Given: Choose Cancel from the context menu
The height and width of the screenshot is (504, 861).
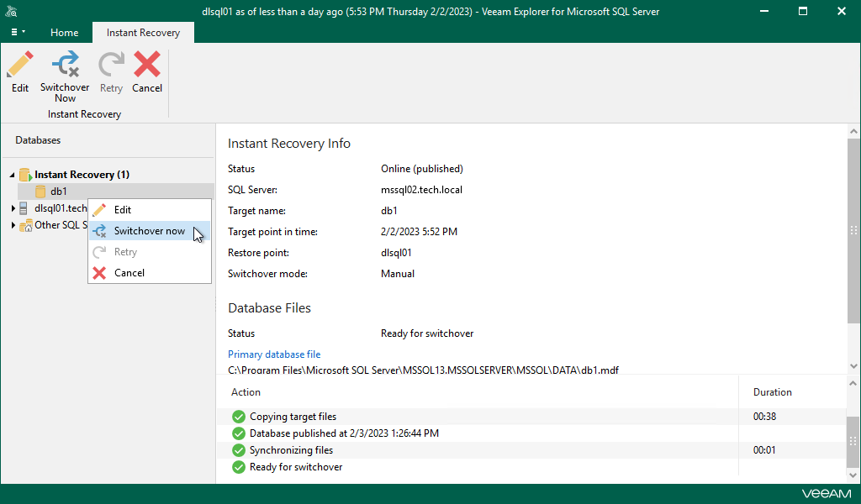Looking at the screenshot, I should click(150, 272).
